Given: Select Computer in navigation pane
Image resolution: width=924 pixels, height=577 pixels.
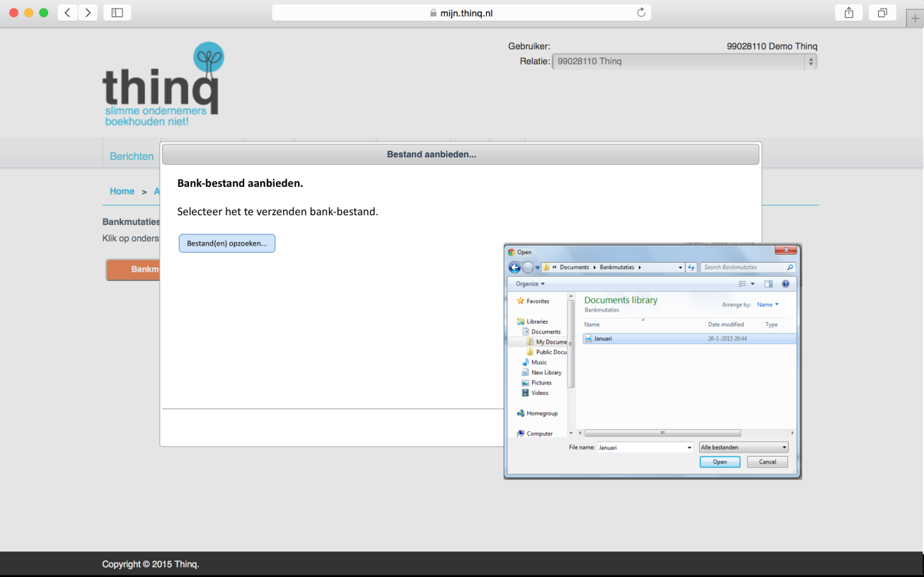Looking at the screenshot, I should [x=534, y=433].
